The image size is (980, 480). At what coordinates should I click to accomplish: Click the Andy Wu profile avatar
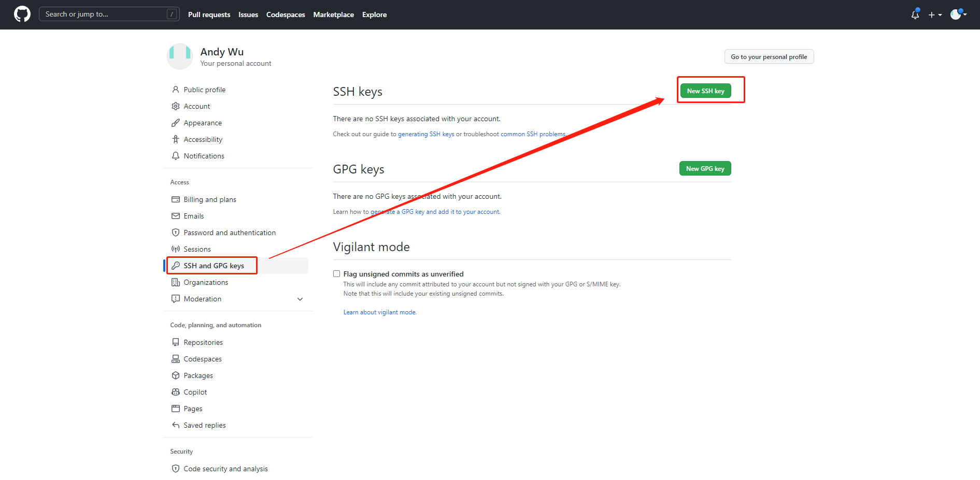[x=180, y=56]
